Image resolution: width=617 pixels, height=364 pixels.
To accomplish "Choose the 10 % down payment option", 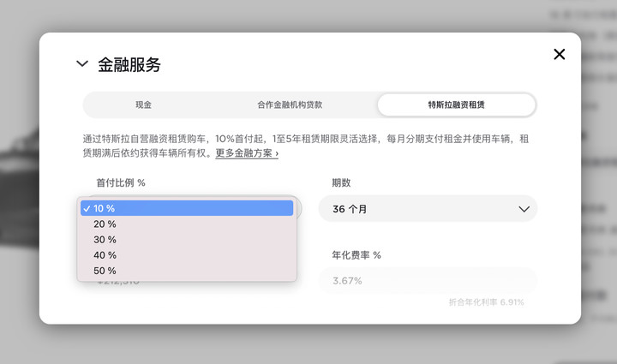I will [x=187, y=208].
